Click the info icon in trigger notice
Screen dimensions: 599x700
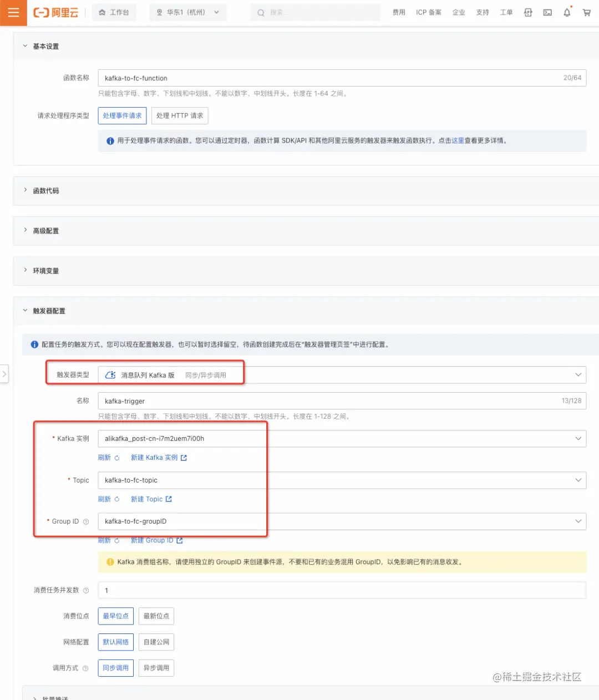pyautogui.click(x=34, y=344)
